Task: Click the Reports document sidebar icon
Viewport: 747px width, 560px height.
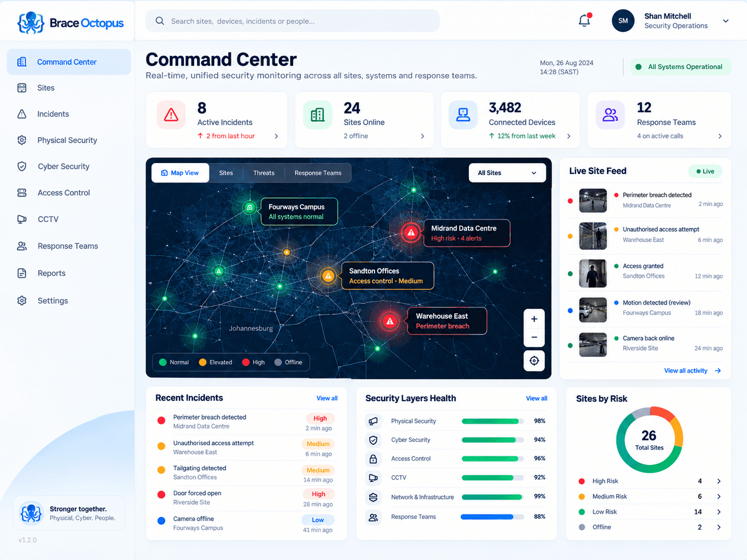Action: coord(22,273)
